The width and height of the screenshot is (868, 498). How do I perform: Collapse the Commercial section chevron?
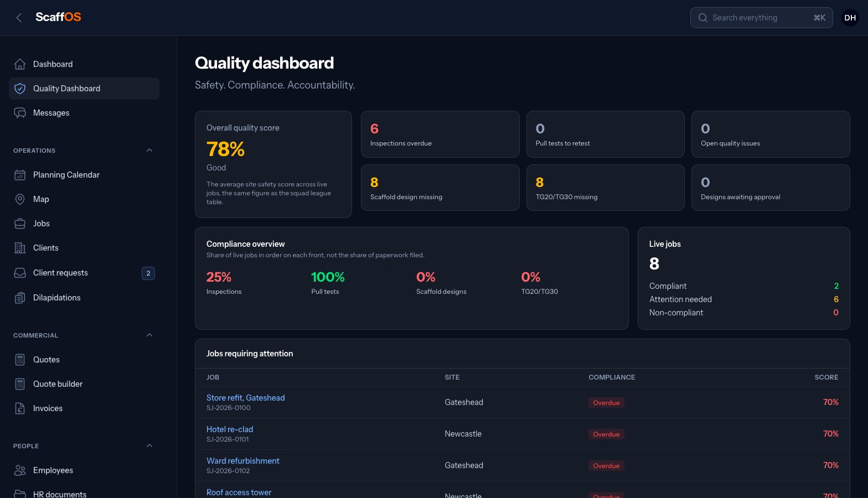point(149,335)
